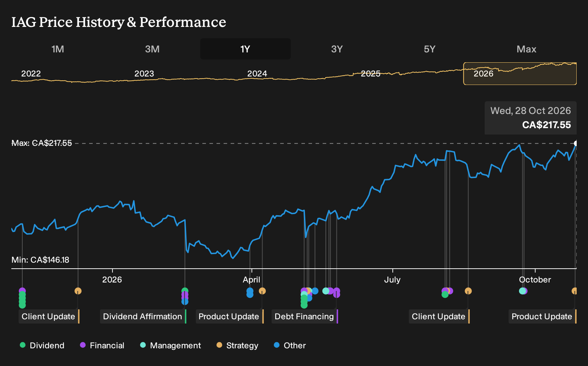Select the highlighted 2026 range window

520,74
